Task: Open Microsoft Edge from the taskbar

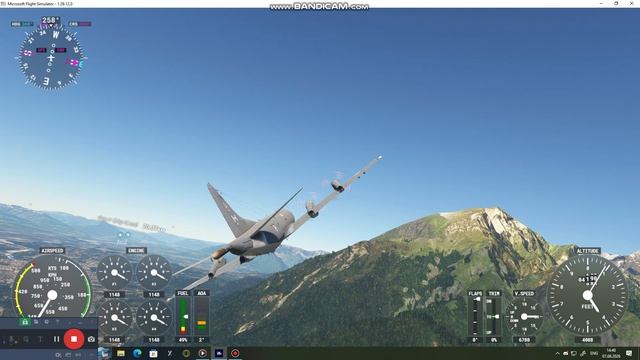Action: (137, 353)
